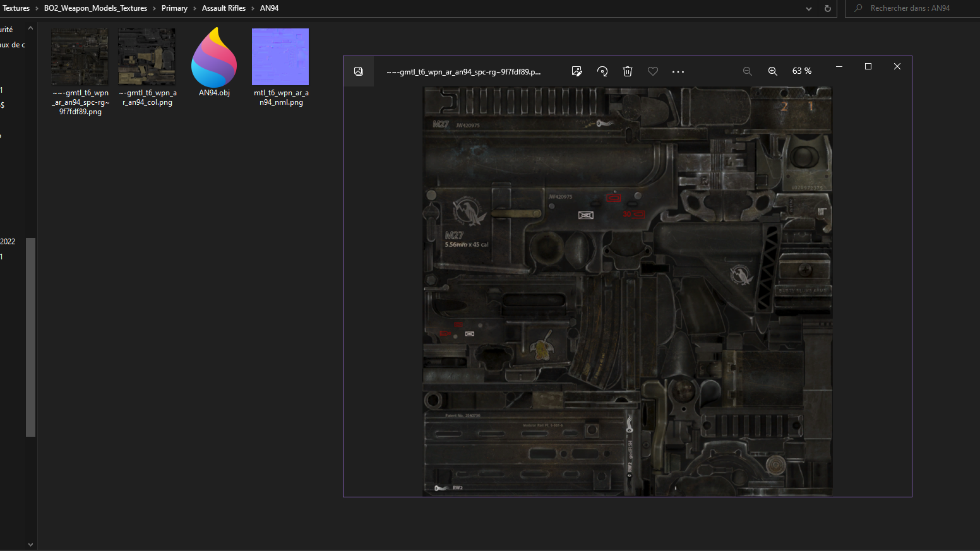Select the spc-rg~9f7fdf89.png thumbnail
The height and width of the screenshot is (551, 980).
coord(80,57)
